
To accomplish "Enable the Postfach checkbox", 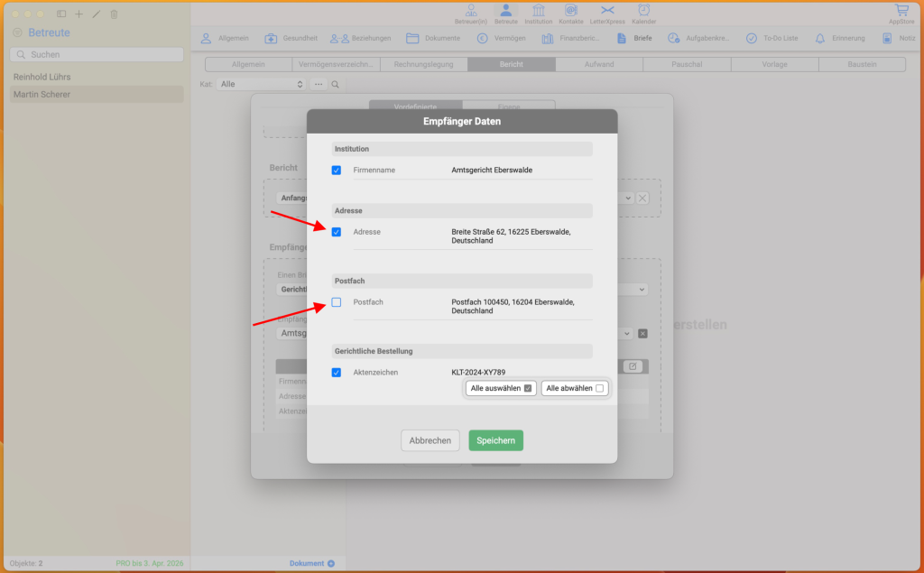I will point(337,302).
